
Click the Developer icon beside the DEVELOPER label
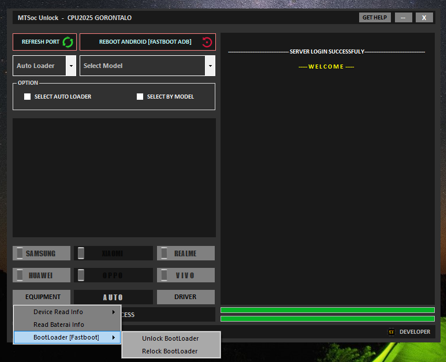coord(391,332)
